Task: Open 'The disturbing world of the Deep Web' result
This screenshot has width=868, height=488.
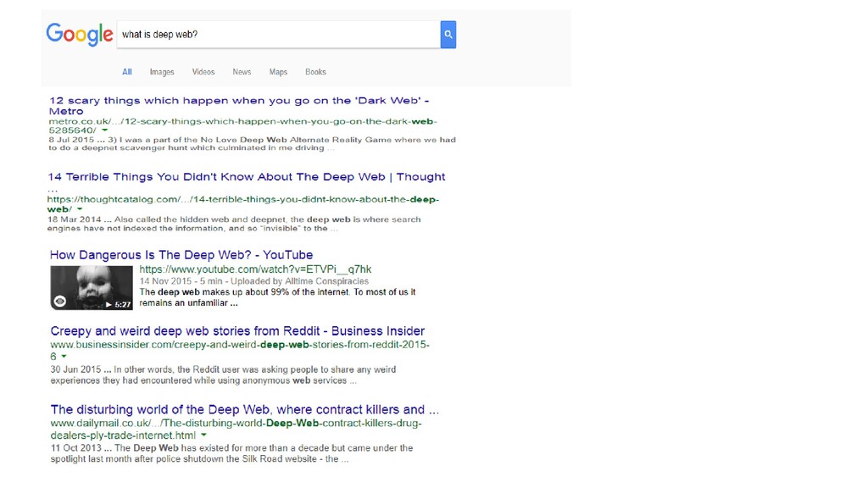Action: click(245, 409)
